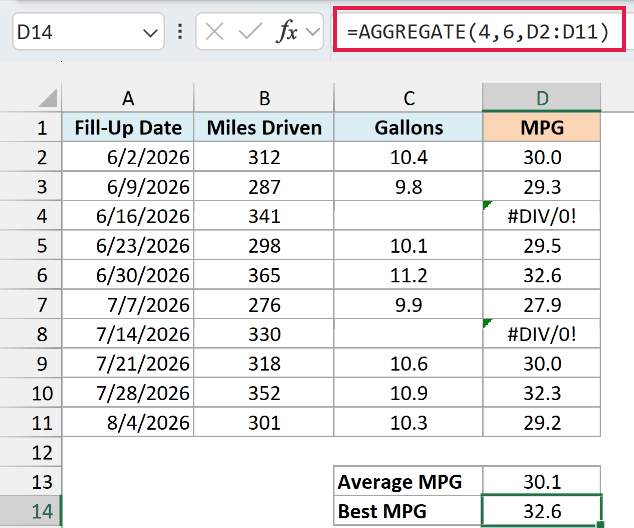
Task: Select #DIV/0! error cell in row 8
Action: [541, 334]
